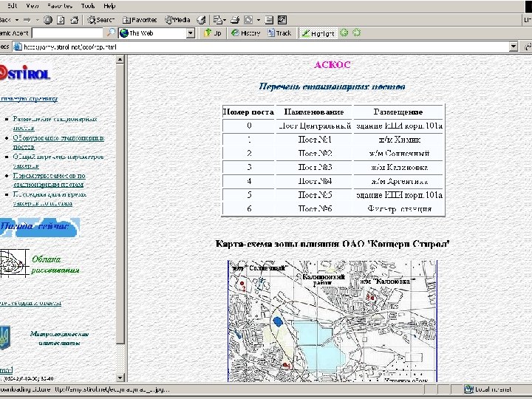Open the Favorites panel

point(140,20)
